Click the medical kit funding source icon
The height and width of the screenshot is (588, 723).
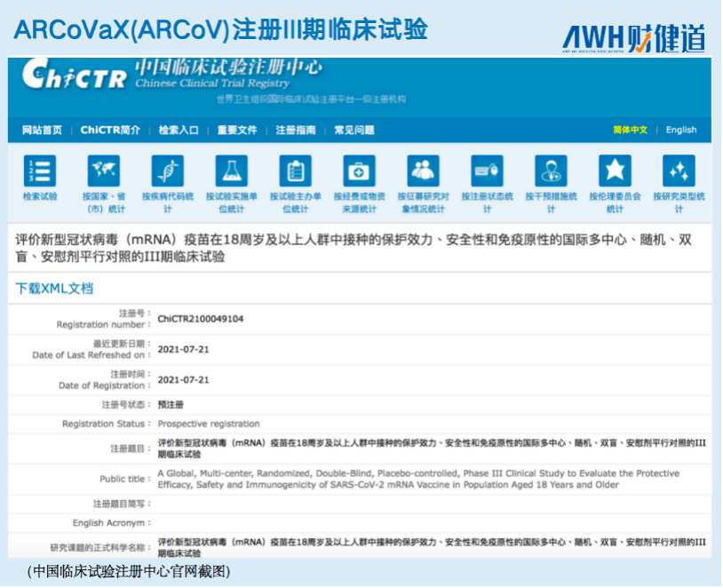359,171
